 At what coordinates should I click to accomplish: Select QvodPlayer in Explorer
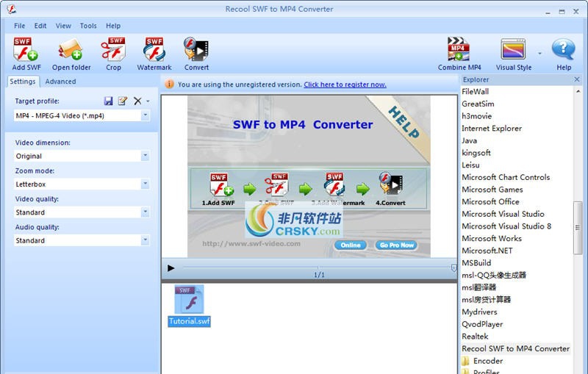[482, 324]
